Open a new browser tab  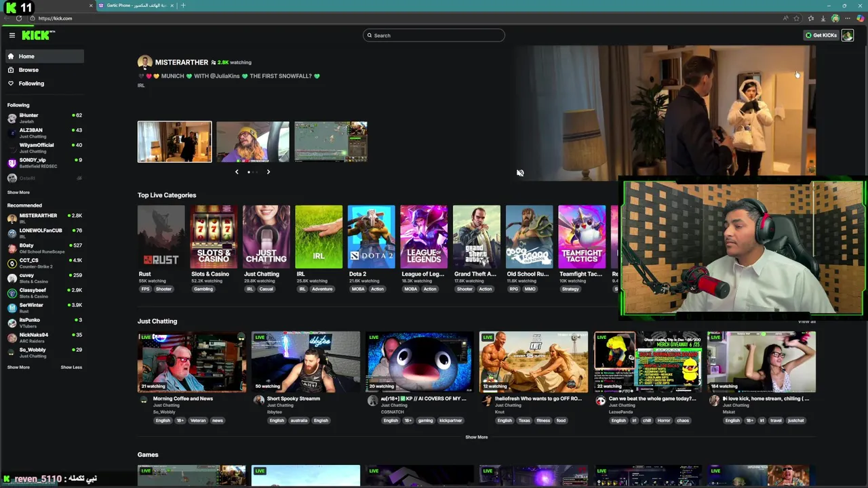(183, 5)
